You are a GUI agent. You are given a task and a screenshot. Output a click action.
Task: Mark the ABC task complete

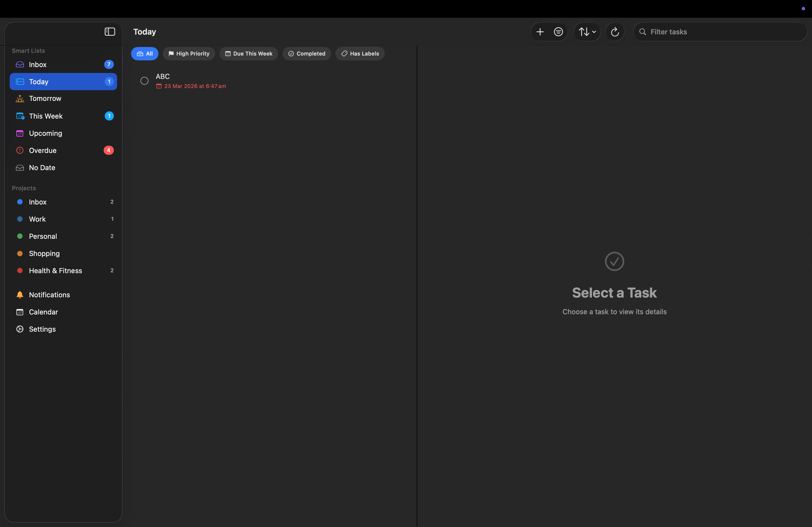[144, 81]
